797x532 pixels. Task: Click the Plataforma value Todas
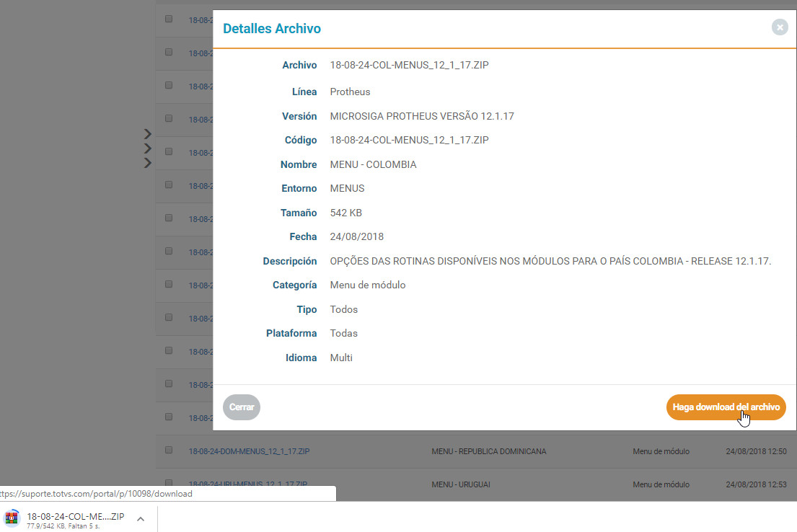coord(343,333)
